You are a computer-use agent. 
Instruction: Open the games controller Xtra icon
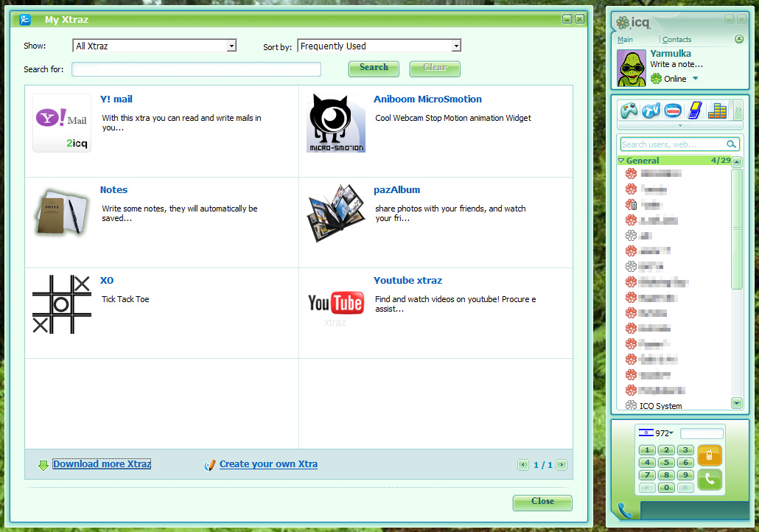pyautogui.click(x=629, y=110)
